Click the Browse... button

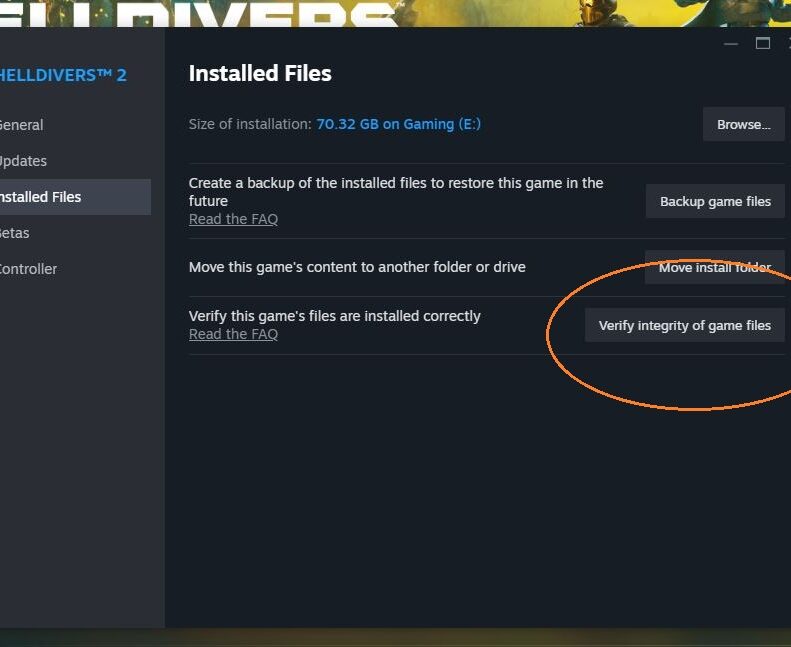click(x=744, y=124)
